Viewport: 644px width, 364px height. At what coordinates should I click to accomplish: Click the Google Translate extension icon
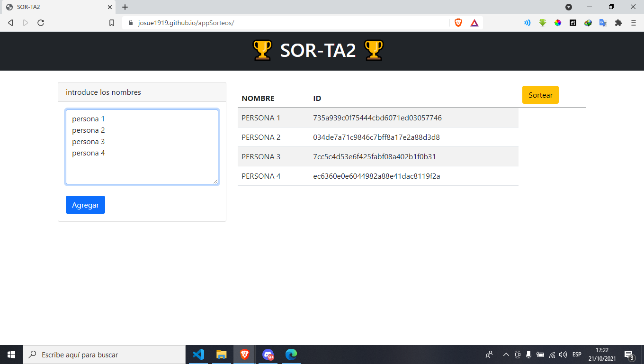(603, 22)
